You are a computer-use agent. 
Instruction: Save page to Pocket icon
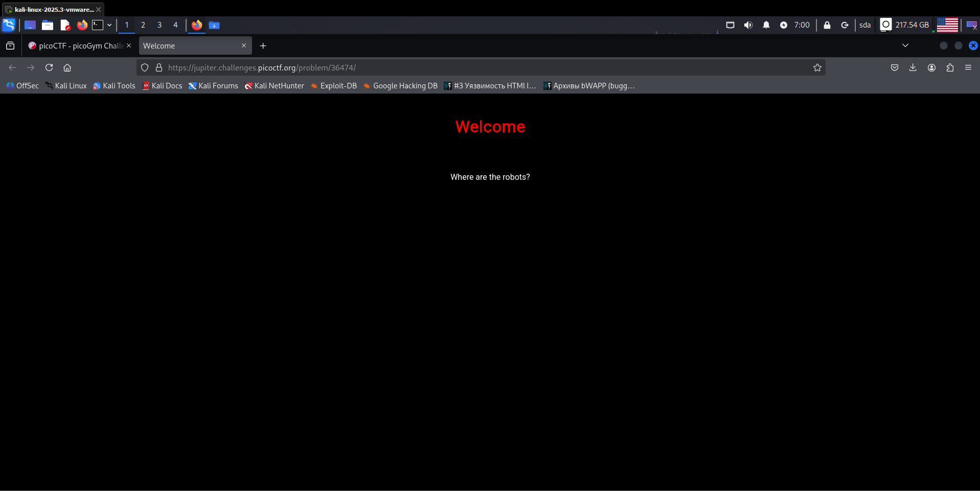coord(894,67)
